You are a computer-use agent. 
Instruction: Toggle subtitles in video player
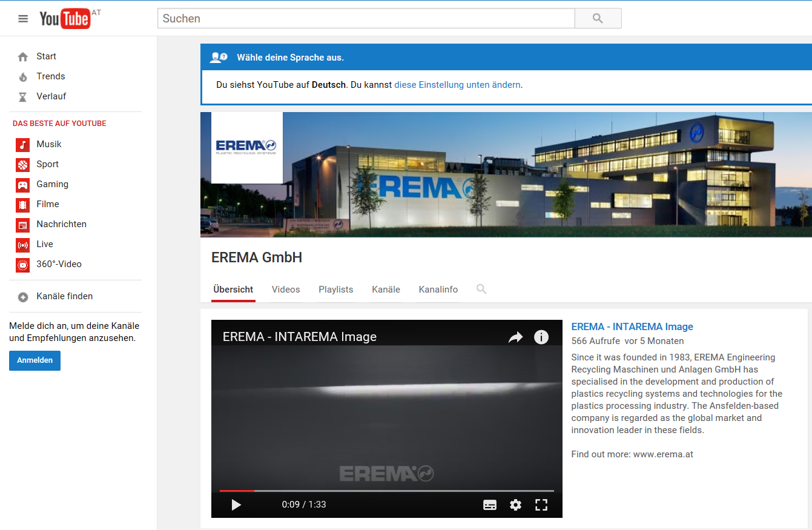(x=490, y=505)
